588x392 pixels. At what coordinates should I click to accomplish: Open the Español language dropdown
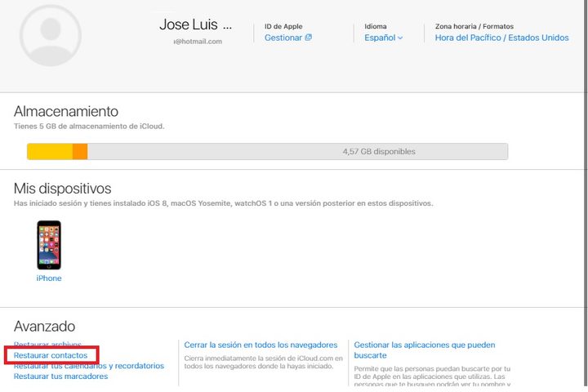tap(383, 38)
